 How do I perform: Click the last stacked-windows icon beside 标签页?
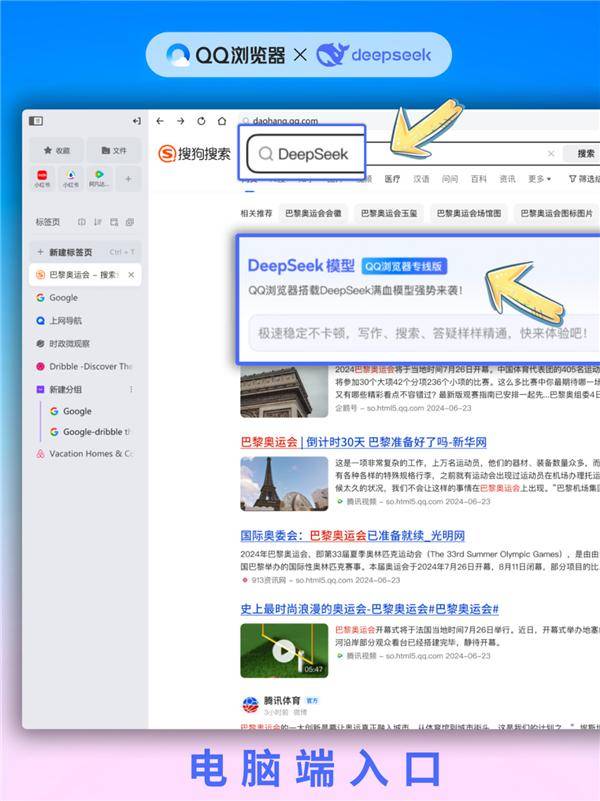coord(130,222)
